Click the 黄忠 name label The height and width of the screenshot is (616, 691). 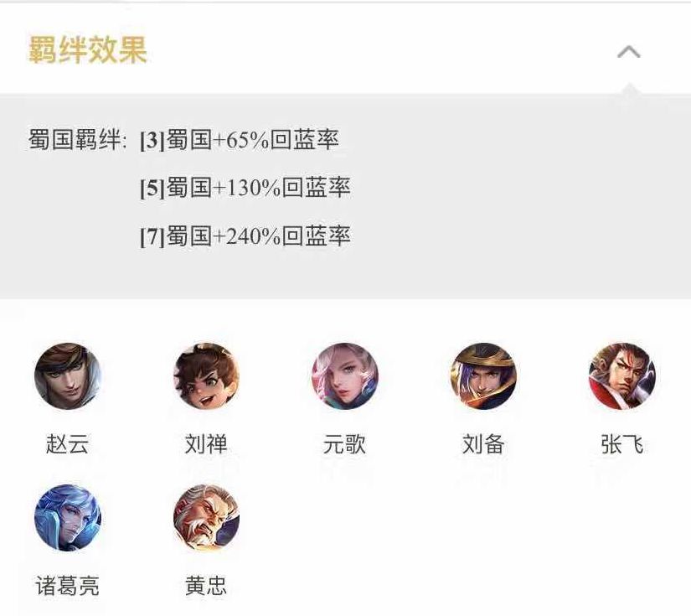[206, 586]
